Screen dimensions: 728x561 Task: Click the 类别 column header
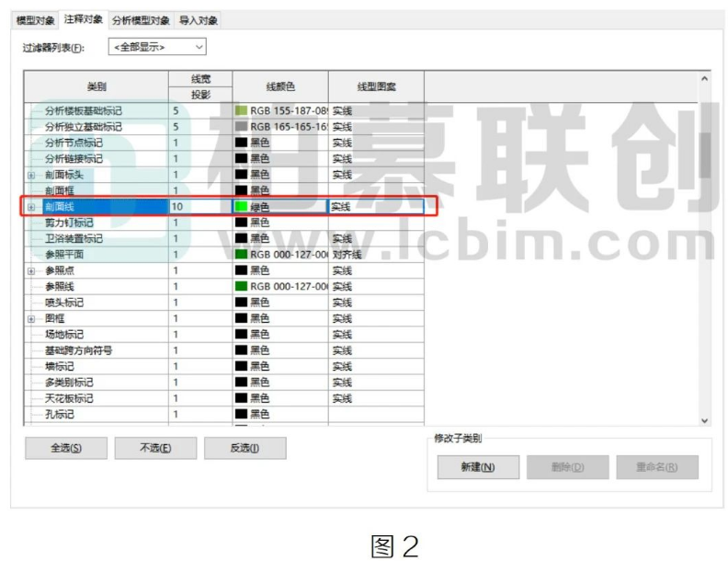(97, 86)
